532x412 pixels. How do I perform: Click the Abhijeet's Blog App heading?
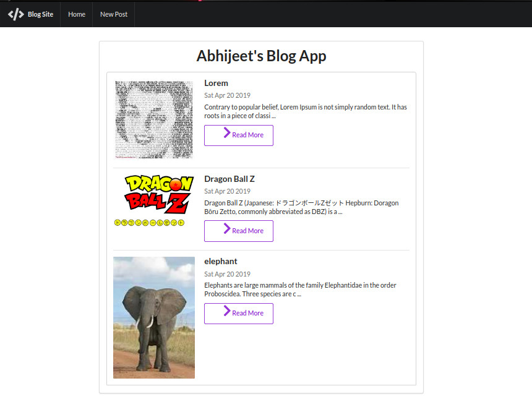[261, 56]
